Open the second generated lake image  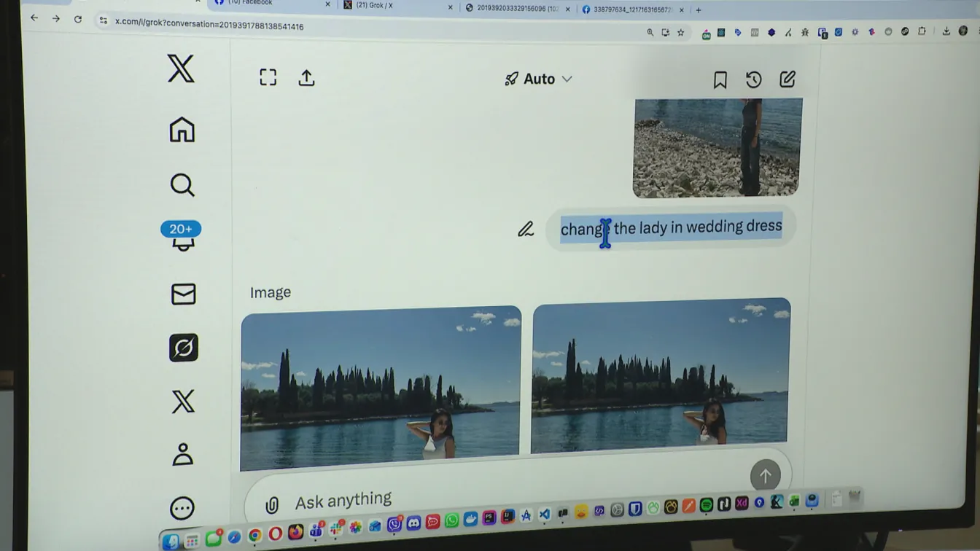(x=661, y=375)
